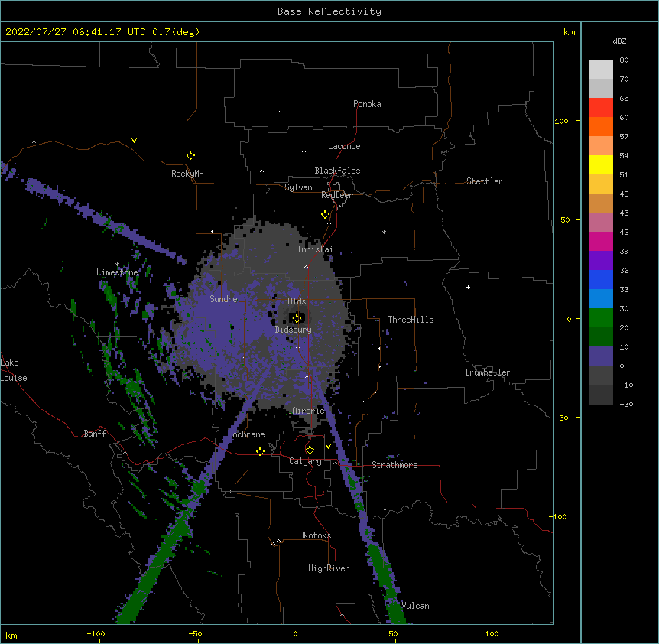Viewport: 659px width, 644px height.
Task: Click the Sylvan label
Action: (x=298, y=187)
